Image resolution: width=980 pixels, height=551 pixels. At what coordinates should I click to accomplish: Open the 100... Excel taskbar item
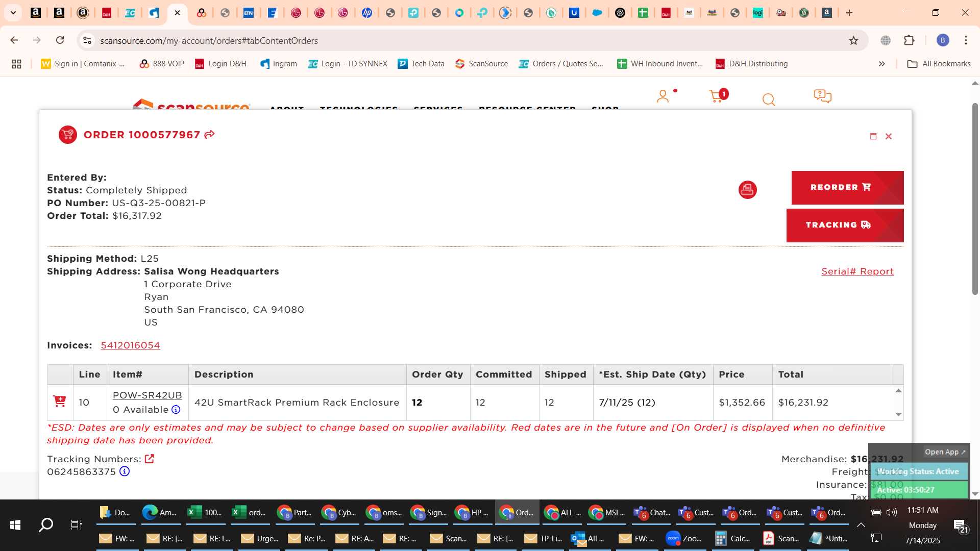click(205, 513)
